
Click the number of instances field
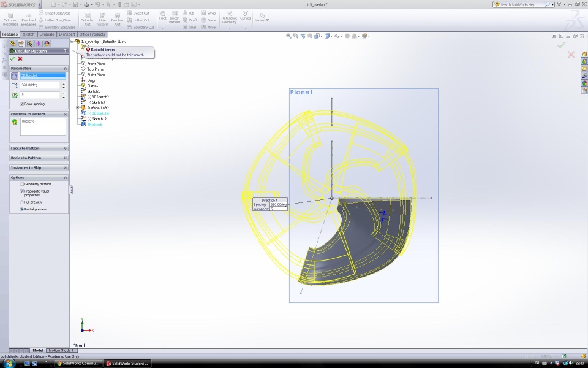click(40, 95)
